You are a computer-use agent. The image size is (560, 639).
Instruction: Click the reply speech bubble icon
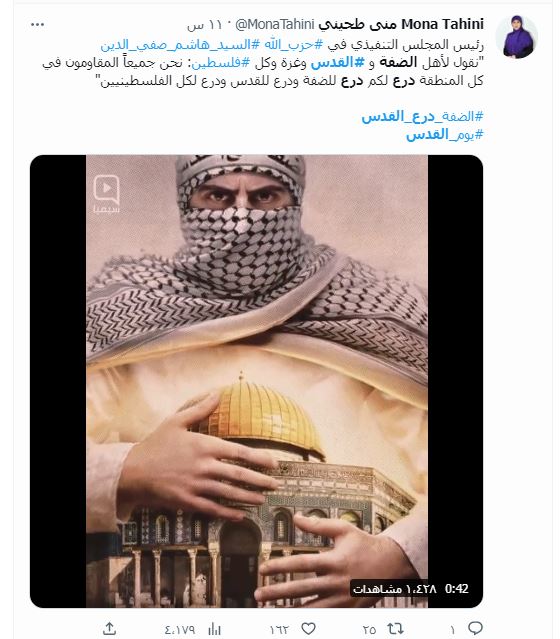(475, 628)
